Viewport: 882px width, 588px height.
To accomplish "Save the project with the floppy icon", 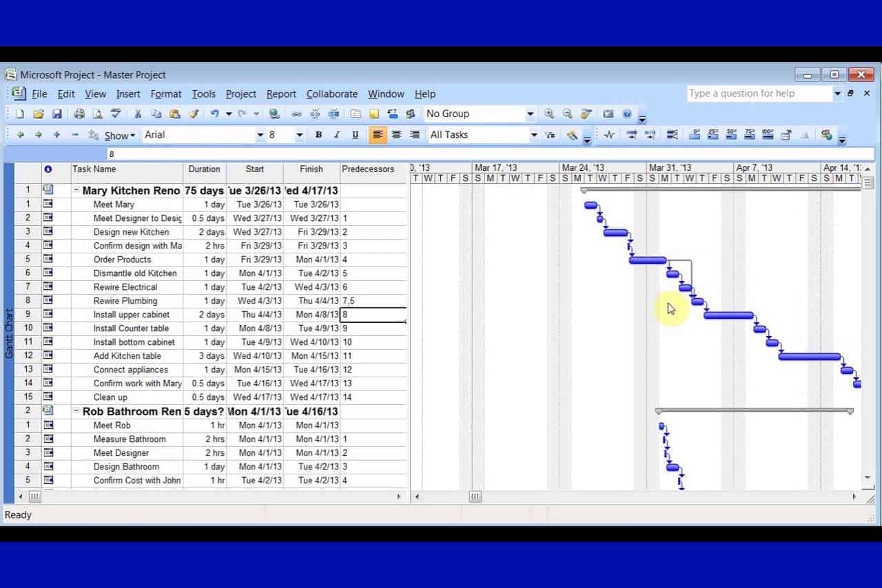I will pos(57,114).
